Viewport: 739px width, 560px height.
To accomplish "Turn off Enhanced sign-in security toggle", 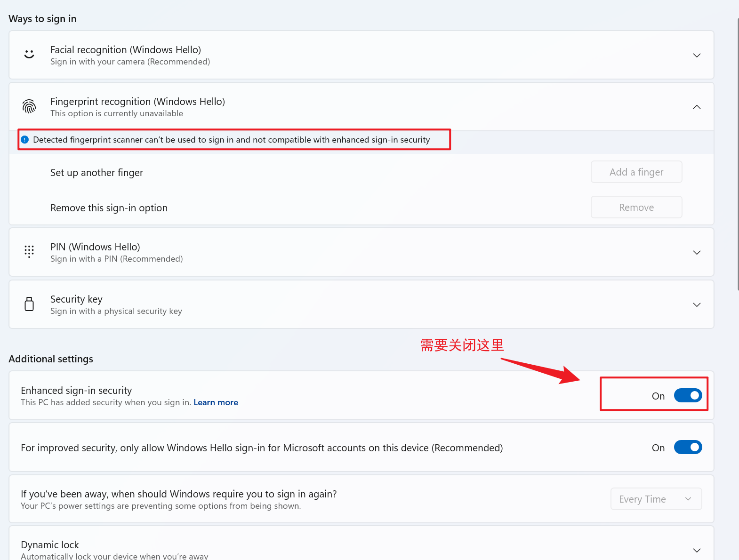I will pyautogui.click(x=688, y=395).
